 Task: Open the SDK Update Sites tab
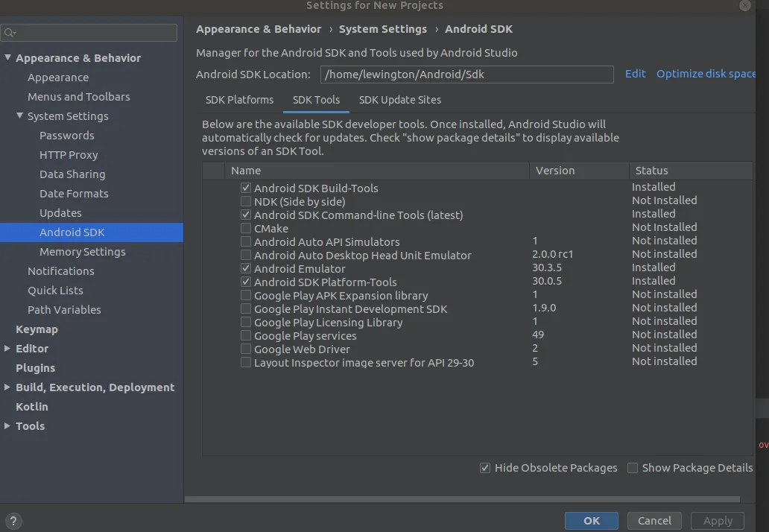click(x=400, y=100)
